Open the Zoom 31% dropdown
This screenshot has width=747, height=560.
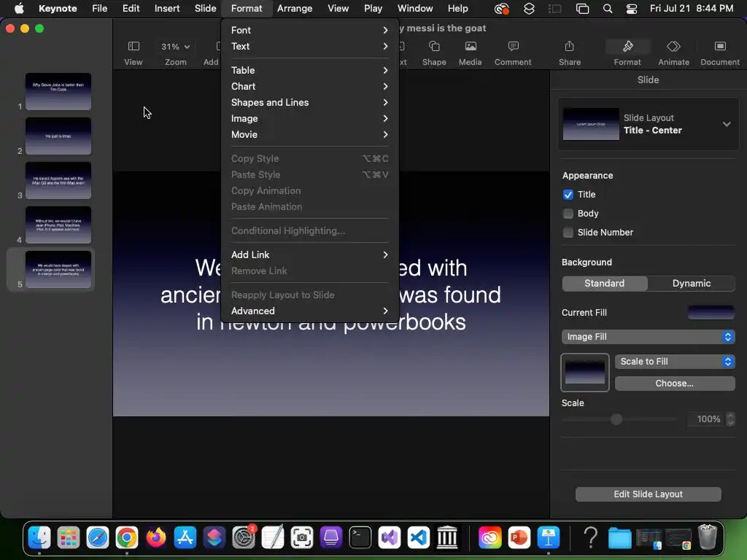click(175, 47)
